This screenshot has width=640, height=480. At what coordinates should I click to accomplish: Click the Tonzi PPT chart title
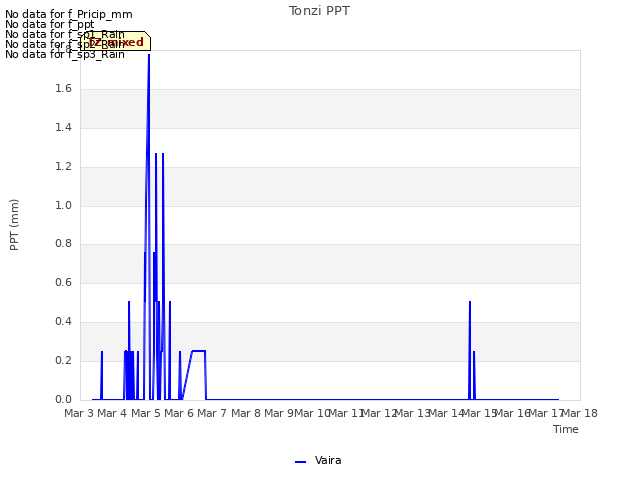pyautogui.click(x=319, y=11)
